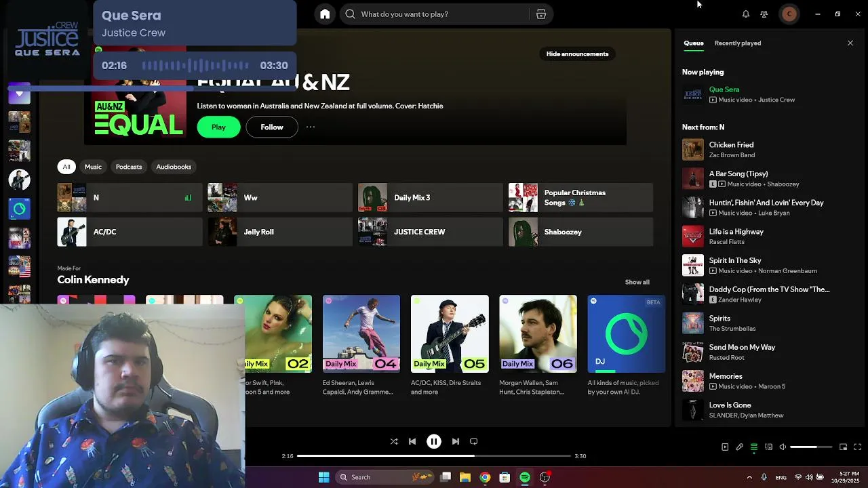This screenshot has width=868, height=488.
Task: Show hidden system tray icons
Action: (749, 477)
